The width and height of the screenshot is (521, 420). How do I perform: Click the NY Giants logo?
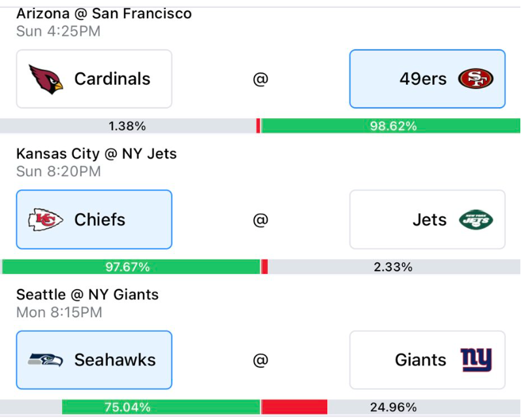pyautogui.click(x=476, y=360)
